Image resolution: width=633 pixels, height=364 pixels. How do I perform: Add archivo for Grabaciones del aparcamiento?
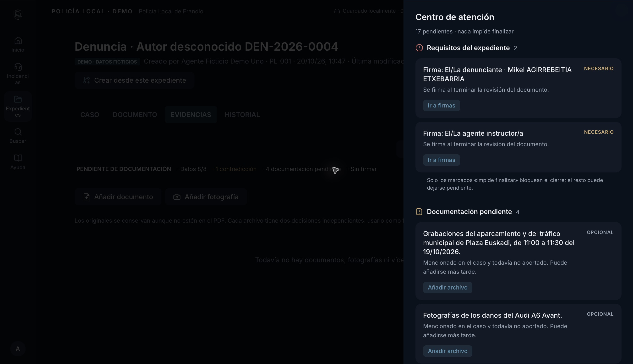point(447,288)
